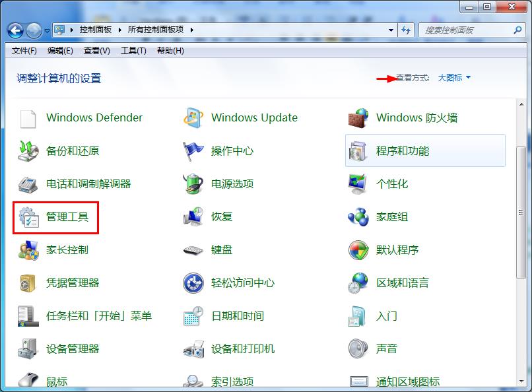532x392 pixels.
Task: Open the 程序和功能 link
Action: 403,151
